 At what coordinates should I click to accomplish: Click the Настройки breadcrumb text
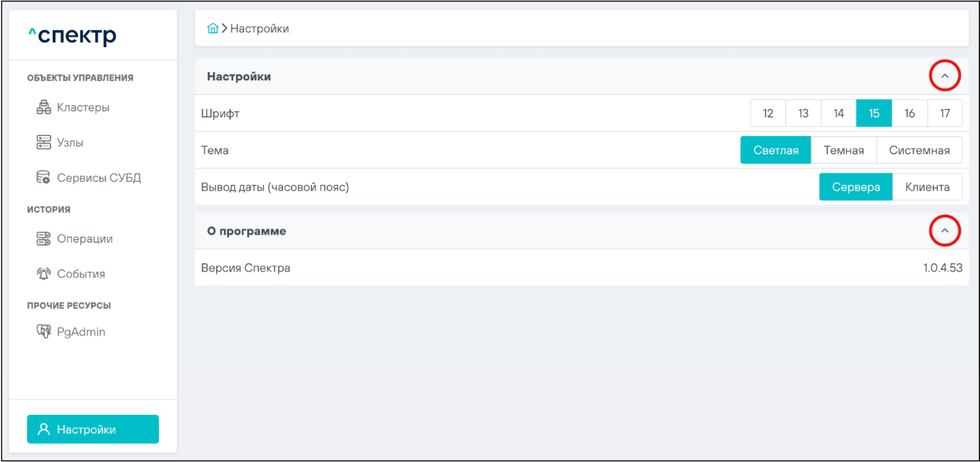pos(259,28)
